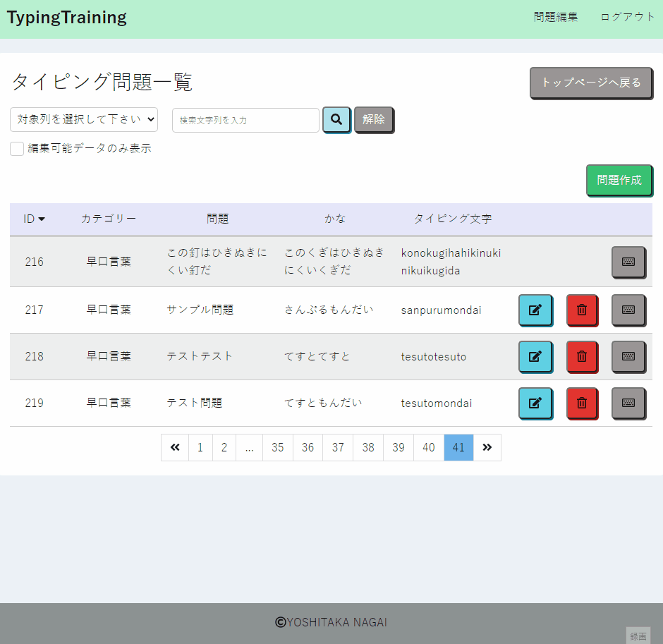Go to first page with double-left chevron

(175, 447)
